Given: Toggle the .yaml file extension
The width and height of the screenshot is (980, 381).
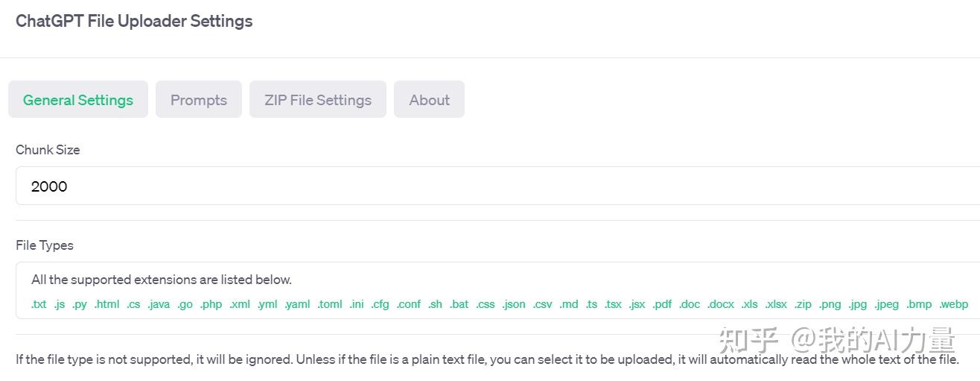Looking at the screenshot, I should 297,304.
